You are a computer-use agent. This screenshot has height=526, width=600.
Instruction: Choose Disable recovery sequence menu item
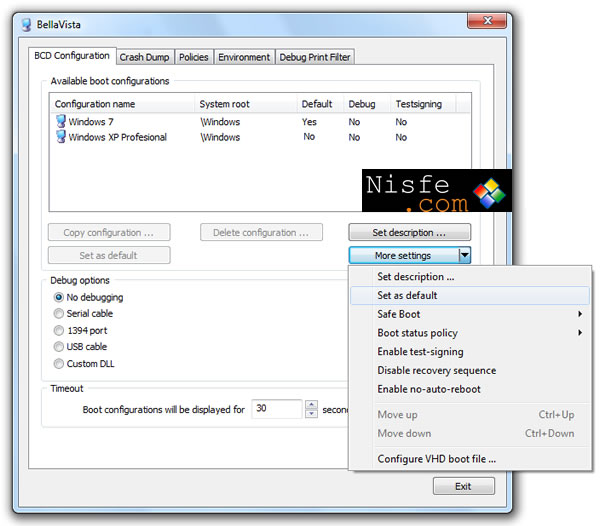pyautogui.click(x=470, y=370)
